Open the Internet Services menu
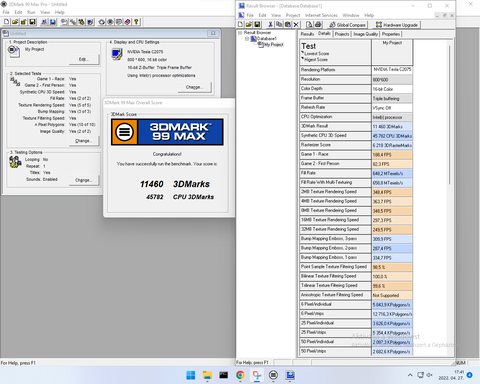 point(321,15)
